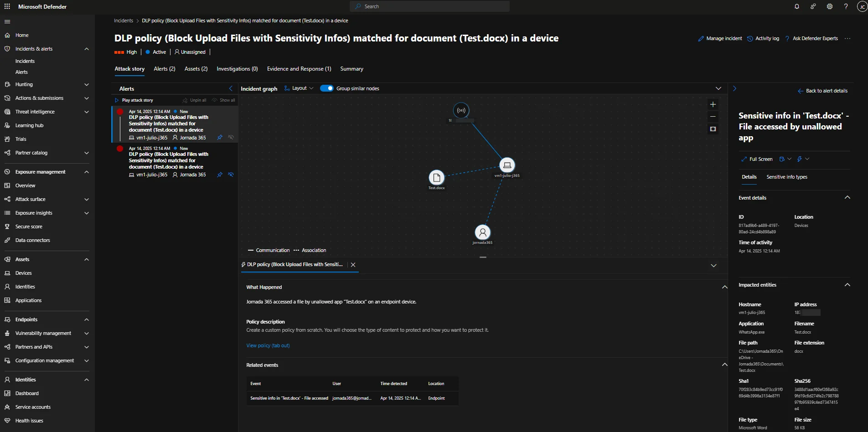Toggle visibility of the second alert
868x432 pixels.
(x=231, y=175)
